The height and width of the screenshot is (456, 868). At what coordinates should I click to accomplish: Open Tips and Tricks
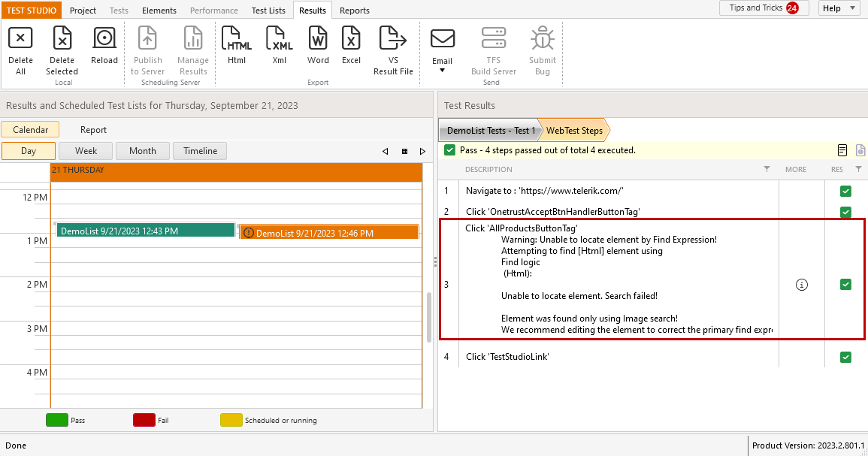tap(764, 8)
